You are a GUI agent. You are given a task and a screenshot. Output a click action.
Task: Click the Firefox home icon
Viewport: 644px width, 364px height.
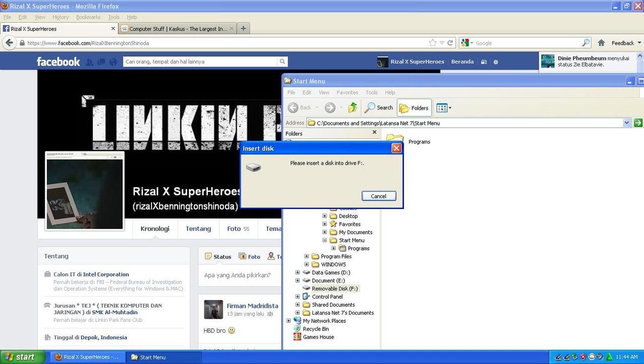tap(601, 43)
